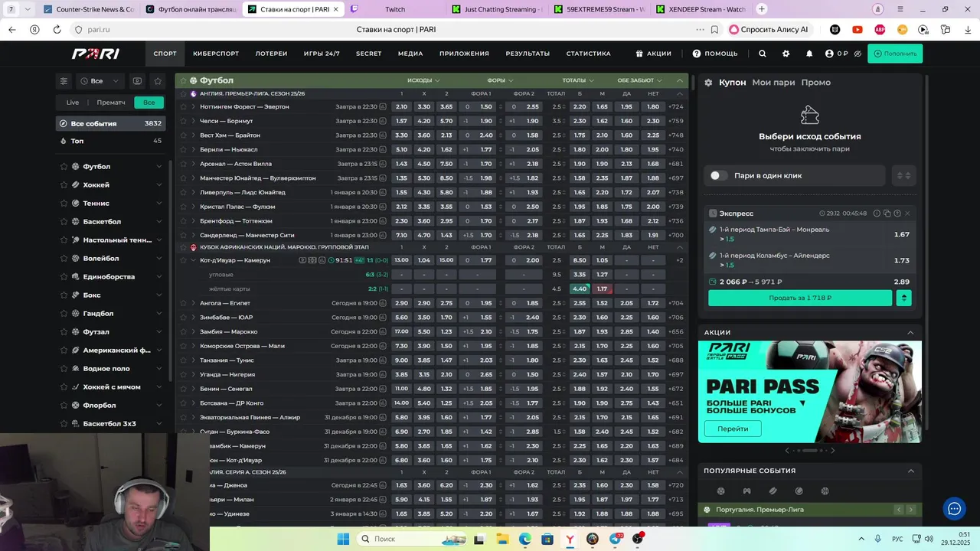Expand the Теннис category in the sidebar
Screen dimensions: 980x551
click(158, 204)
